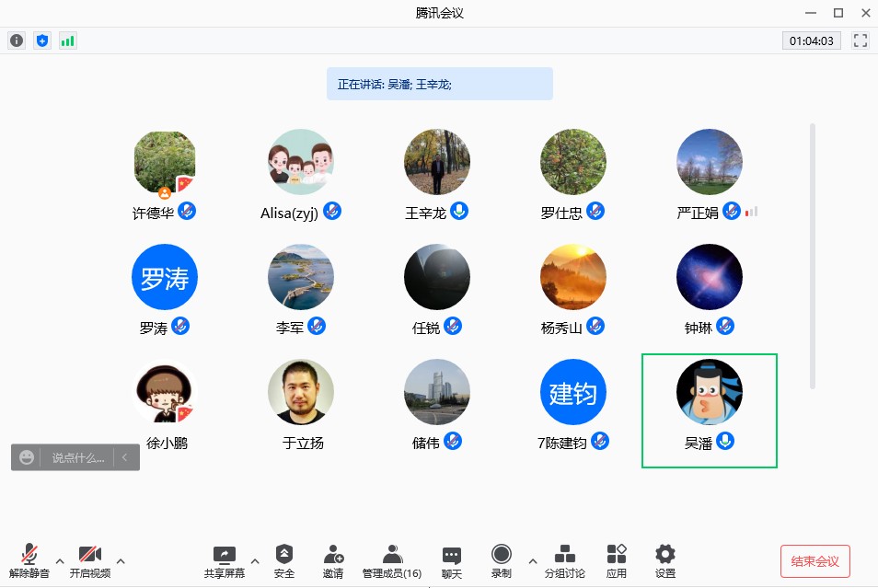The width and height of the screenshot is (878, 588).
Task: Click the 邀请 invite icon
Action: click(333, 560)
